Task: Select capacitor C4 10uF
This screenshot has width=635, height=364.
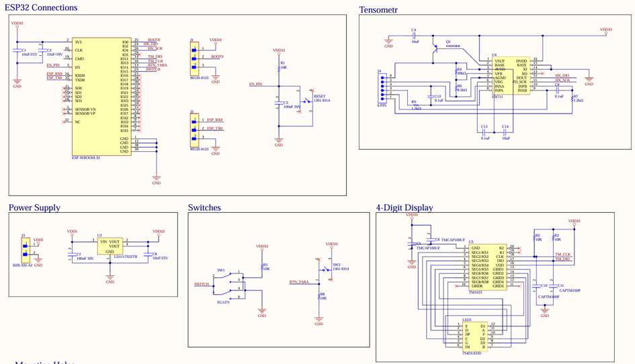Action: [x=415, y=36]
